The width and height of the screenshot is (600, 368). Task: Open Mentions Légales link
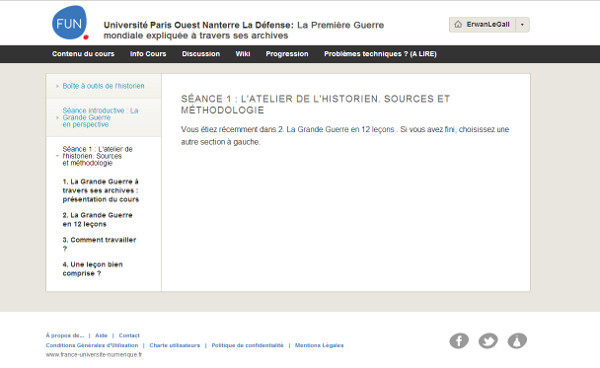point(319,345)
